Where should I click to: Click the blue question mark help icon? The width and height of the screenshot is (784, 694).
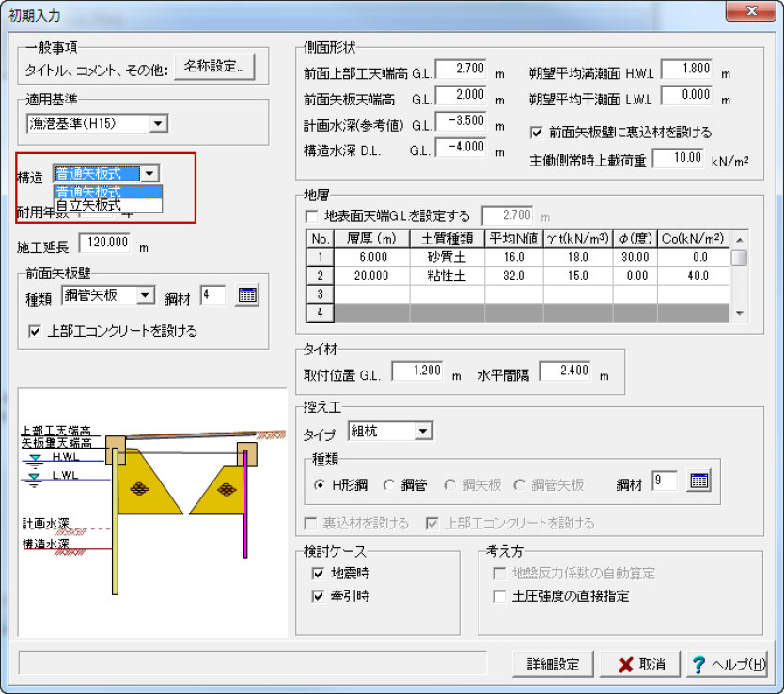tap(698, 665)
